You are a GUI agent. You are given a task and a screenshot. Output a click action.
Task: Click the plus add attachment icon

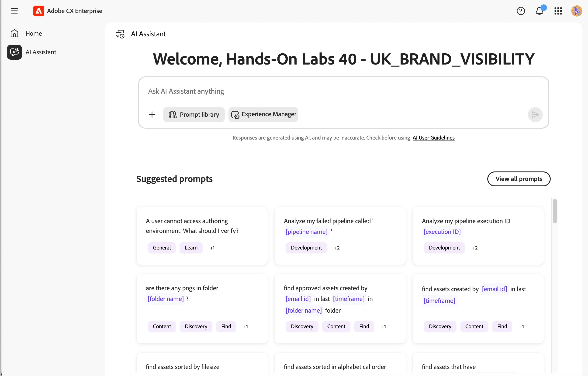click(x=152, y=115)
